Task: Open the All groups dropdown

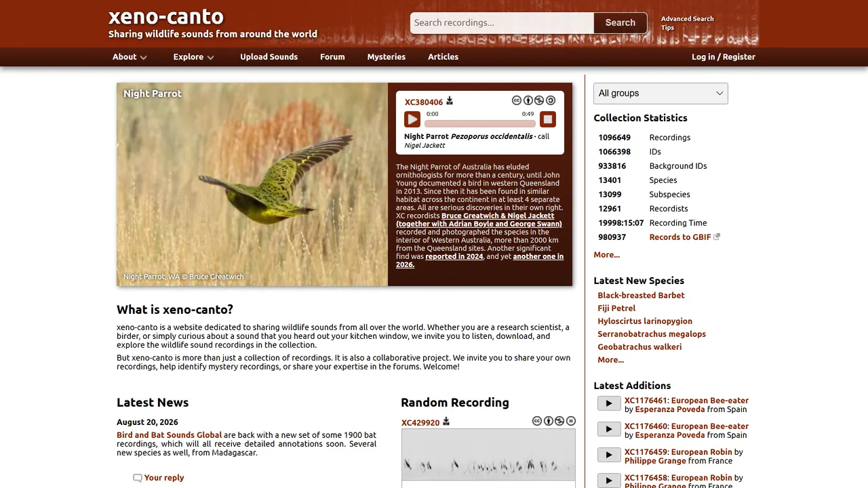Action: [x=660, y=94]
